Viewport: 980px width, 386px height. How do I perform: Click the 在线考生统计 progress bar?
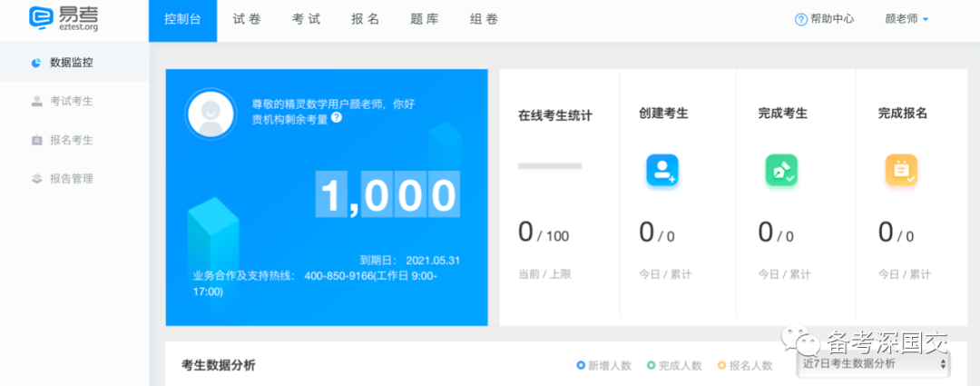coord(550,166)
